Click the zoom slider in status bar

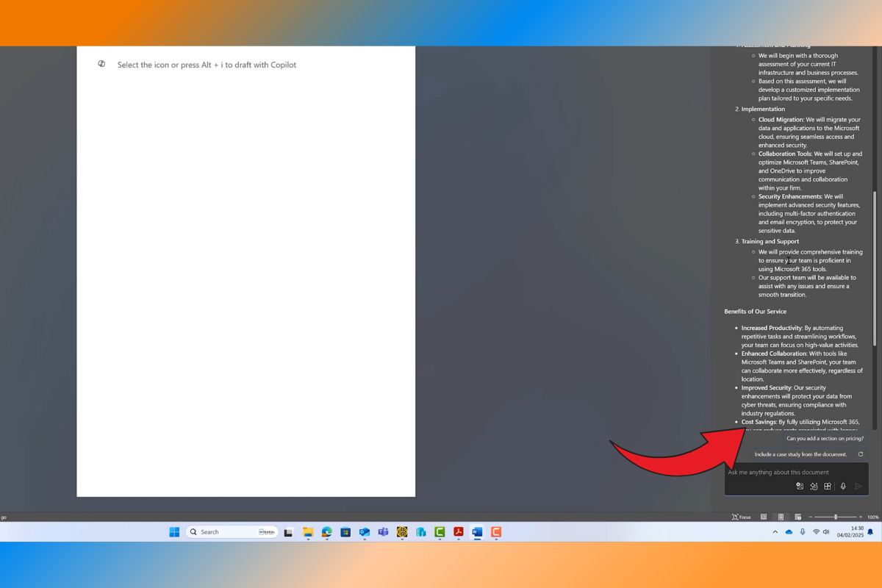[x=836, y=517]
